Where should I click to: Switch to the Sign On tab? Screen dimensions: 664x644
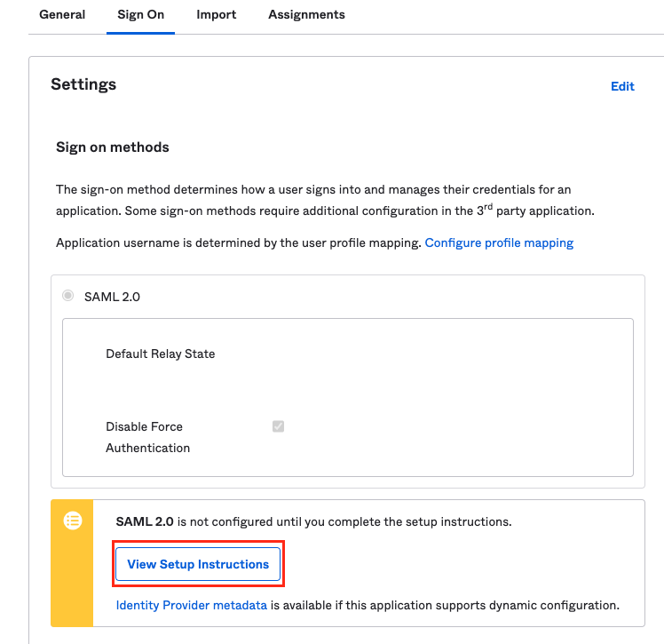pos(140,15)
